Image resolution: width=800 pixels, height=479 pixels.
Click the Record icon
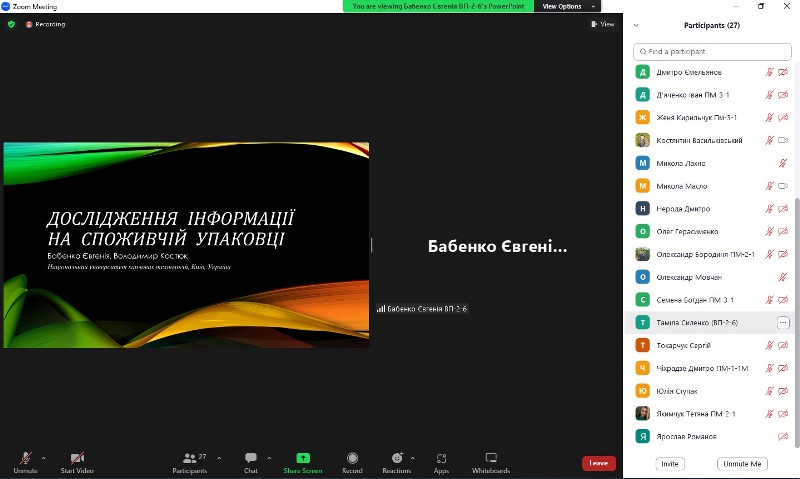point(352,458)
